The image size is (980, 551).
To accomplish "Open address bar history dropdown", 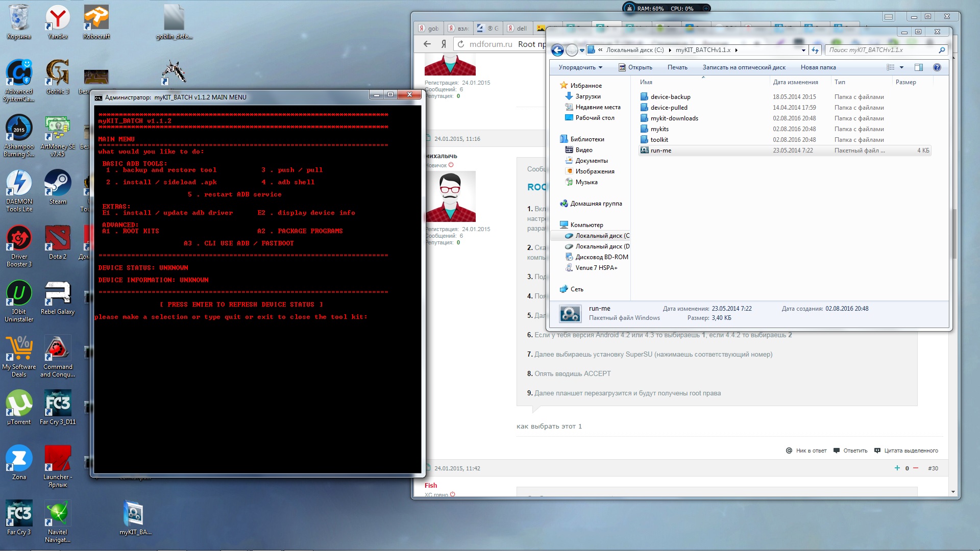I will [x=803, y=50].
